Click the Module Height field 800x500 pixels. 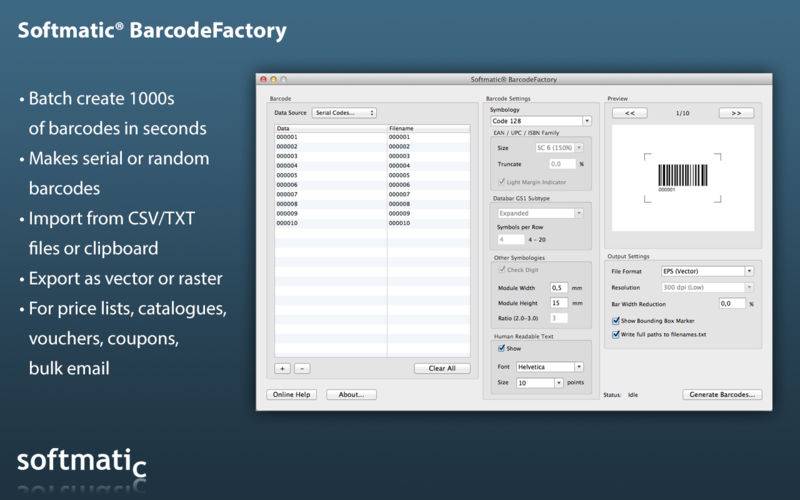click(x=559, y=303)
